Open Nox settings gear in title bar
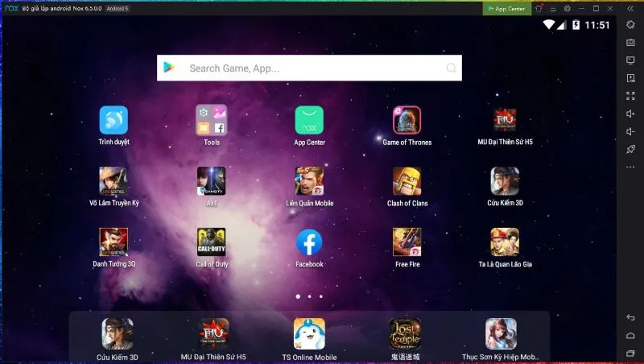This screenshot has width=644, height=364. pos(568,8)
